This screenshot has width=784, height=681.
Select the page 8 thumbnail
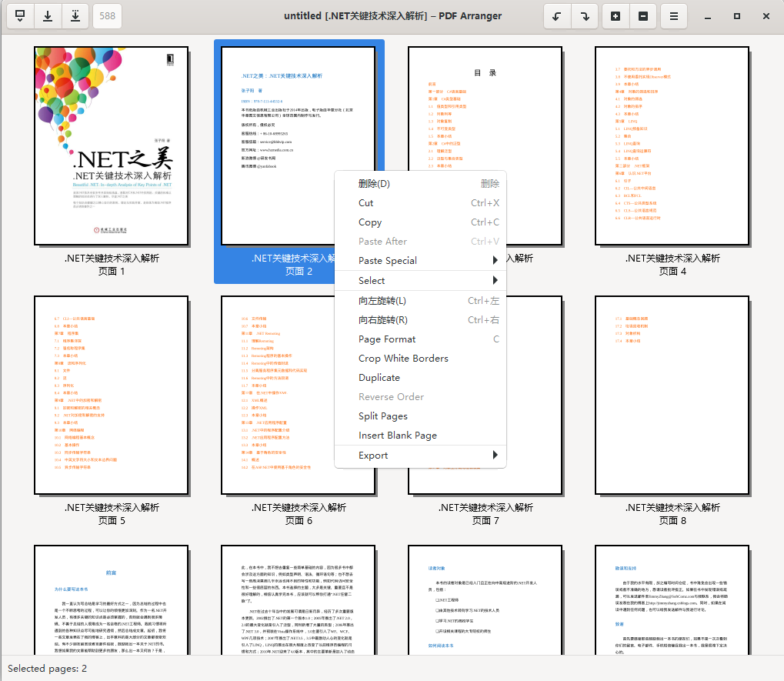click(672, 395)
